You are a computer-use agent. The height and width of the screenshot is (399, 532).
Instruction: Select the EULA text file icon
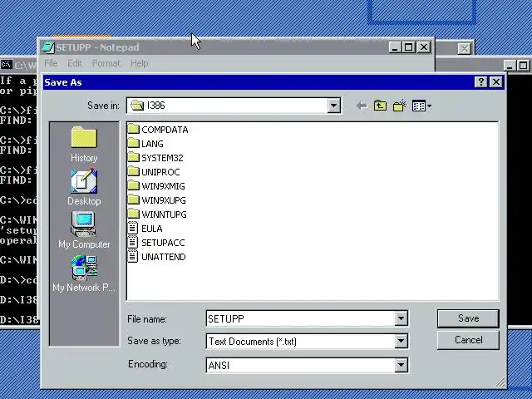(x=133, y=228)
